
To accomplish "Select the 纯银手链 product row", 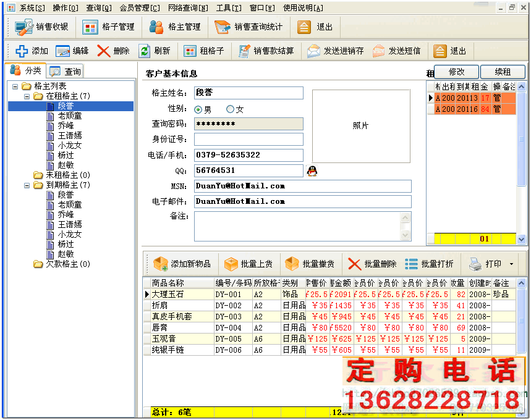I will [x=330, y=350].
